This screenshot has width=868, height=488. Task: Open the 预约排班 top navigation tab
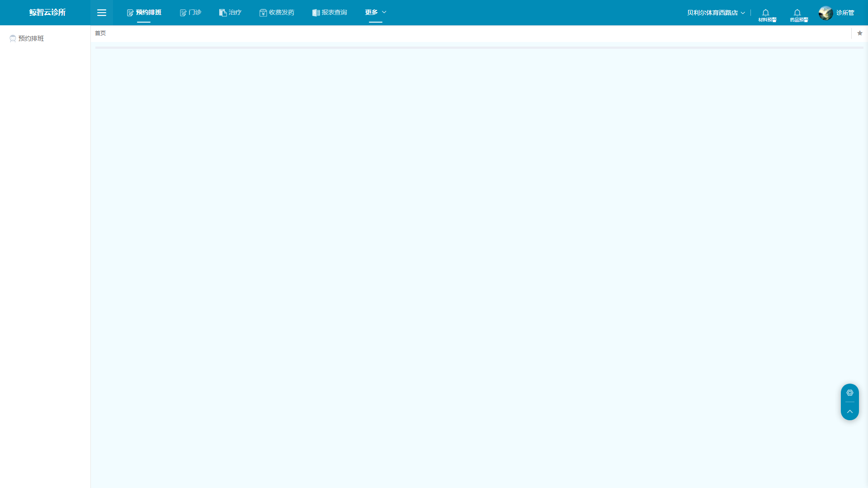point(144,13)
